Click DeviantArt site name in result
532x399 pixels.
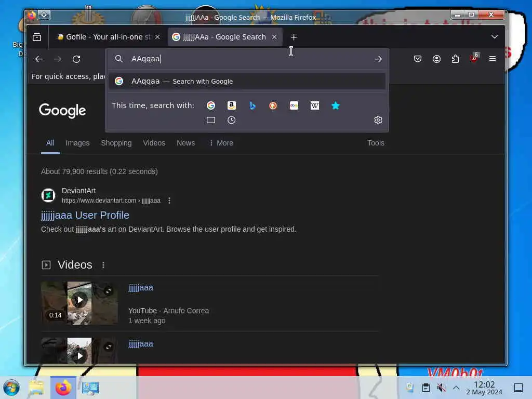(x=79, y=191)
